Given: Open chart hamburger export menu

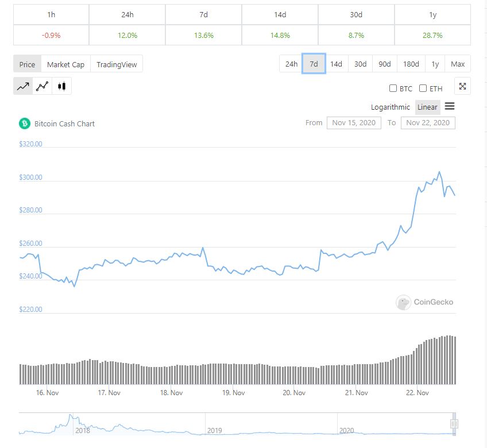Looking at the screenshot, I should pyautogui.click(x=450, y=106).
